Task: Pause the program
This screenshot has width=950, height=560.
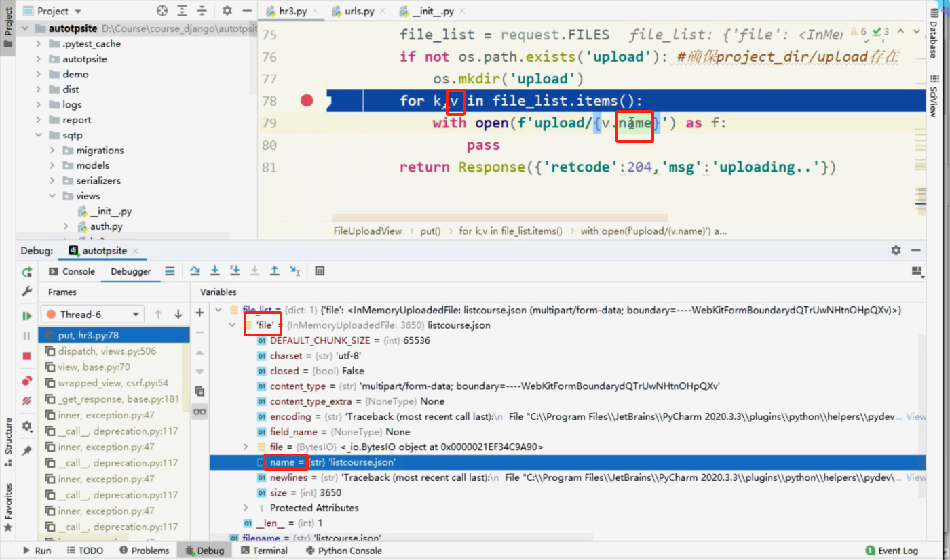Action: tap(27, 336)
